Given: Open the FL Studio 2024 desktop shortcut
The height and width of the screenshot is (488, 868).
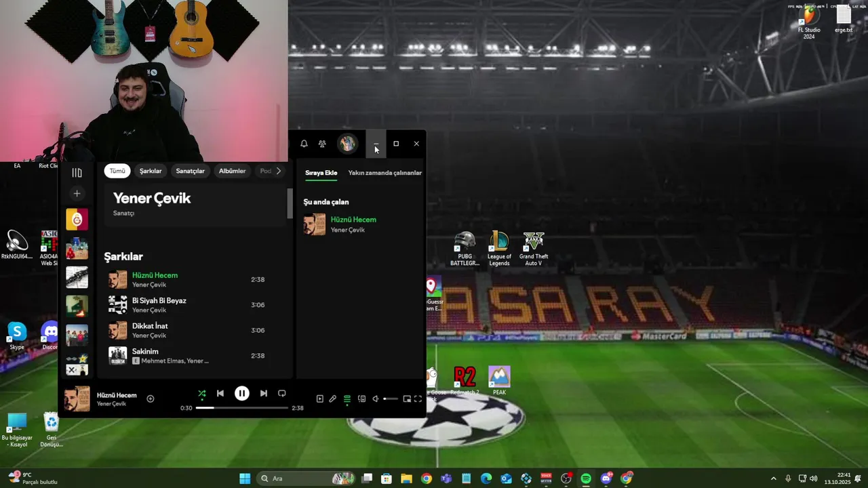Looking at the screenshot, I should 809,22.
